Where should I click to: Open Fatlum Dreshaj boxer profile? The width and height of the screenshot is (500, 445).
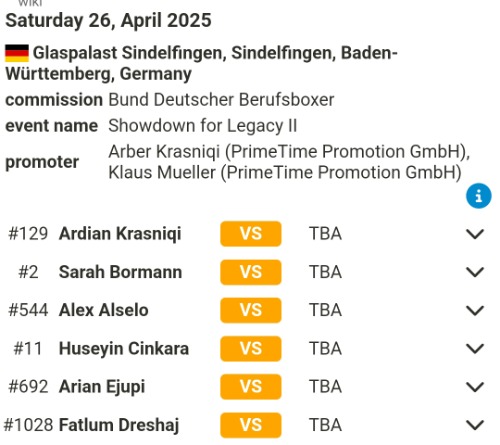(x=119, y=425)
